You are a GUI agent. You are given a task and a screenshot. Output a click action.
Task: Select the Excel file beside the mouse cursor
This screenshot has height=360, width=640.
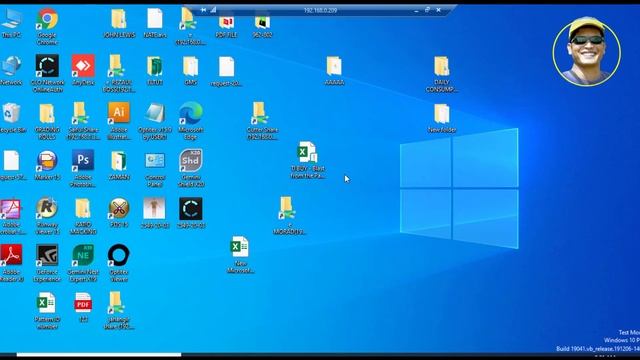[307, 152]
